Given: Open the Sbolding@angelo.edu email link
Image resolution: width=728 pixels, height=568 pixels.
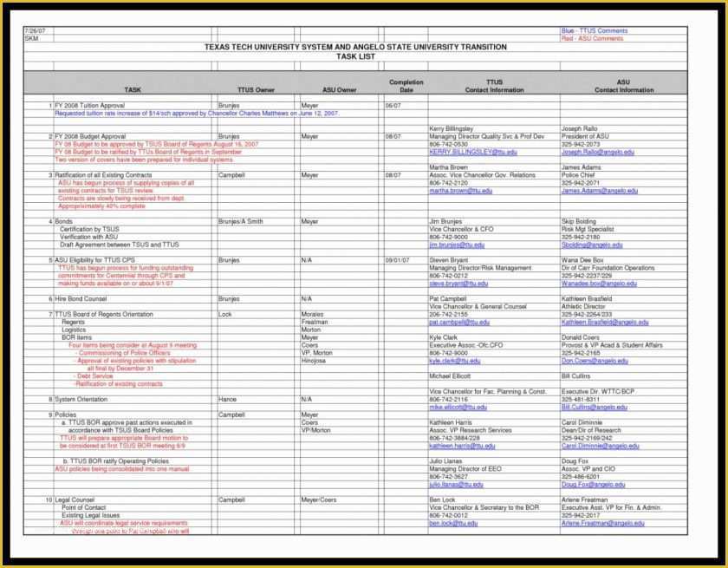Looking at the screenshot, I should [592, 245].
